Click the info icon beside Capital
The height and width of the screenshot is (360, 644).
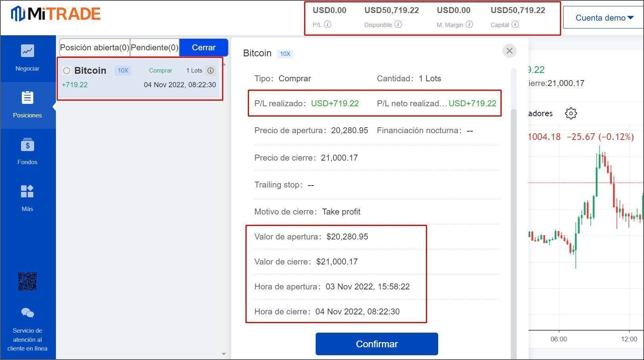(515, 25)
